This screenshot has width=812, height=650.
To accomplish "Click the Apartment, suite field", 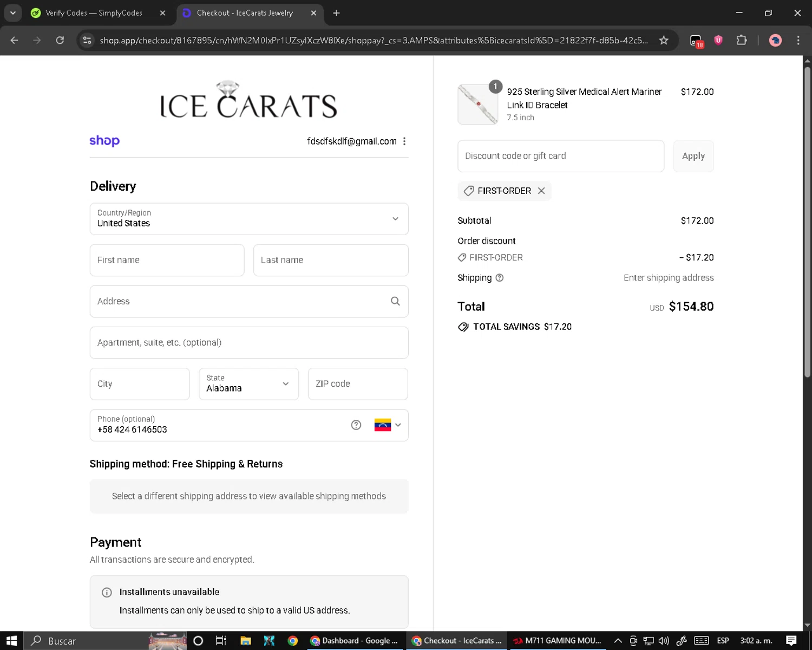I will 249,342.
